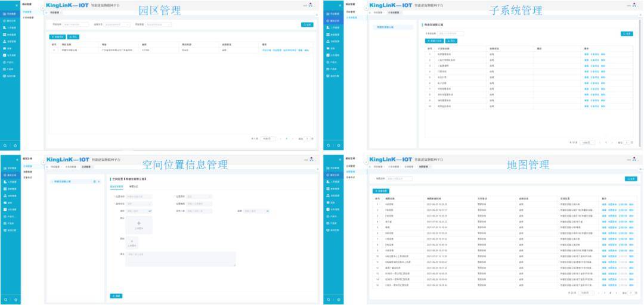Viewport: 644px width, 305px height.
Task: Click check-mark sidebar icon in 子系统管理 panel
Action: click(x=328, y=55)
